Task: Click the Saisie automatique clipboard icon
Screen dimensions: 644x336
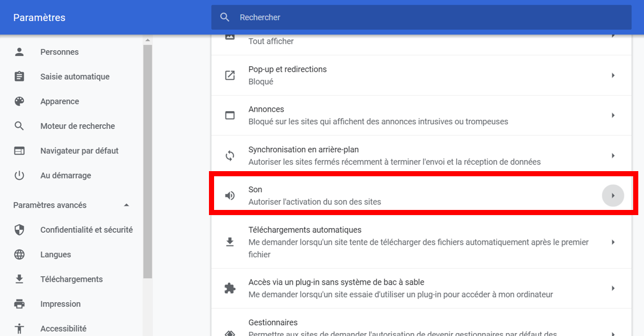Action: coord(19,76)
